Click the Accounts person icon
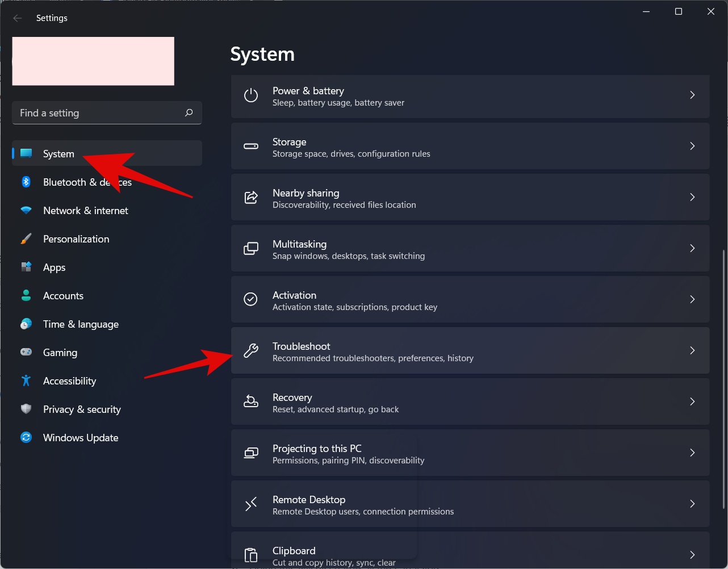This screenshot has height=569, width=728. (x=26, y=295)
